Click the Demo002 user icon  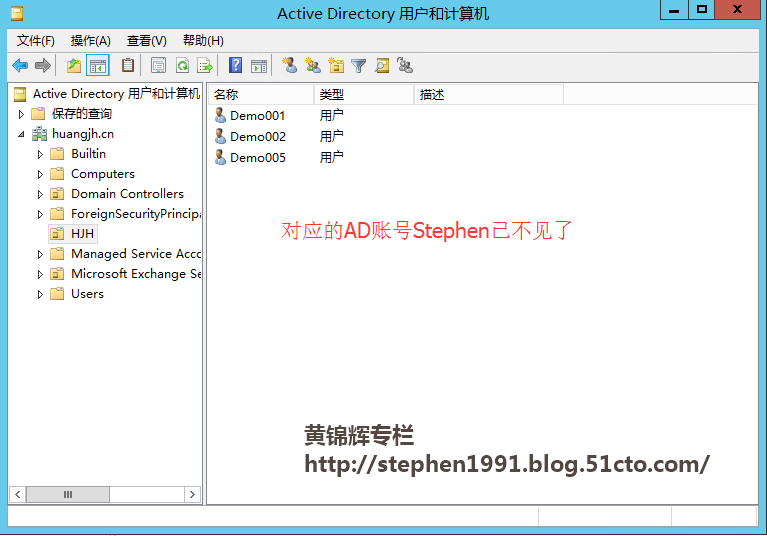(221, 136)
